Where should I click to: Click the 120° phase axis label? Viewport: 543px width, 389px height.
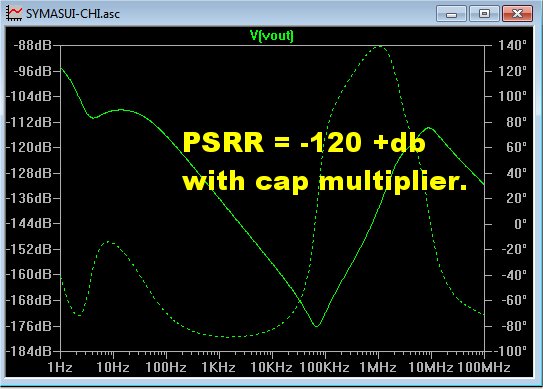coord(513,71)
